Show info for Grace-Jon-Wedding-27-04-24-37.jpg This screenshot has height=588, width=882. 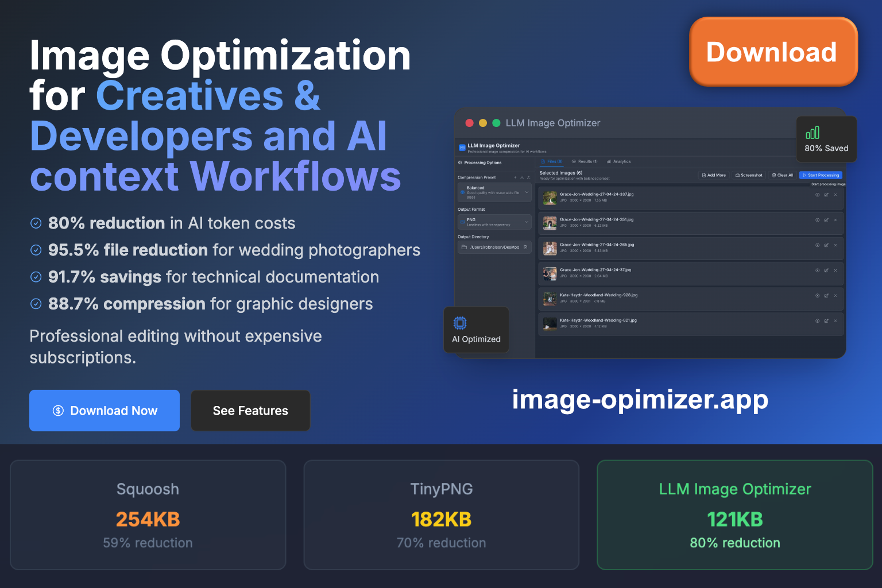(x=818, y=270)
